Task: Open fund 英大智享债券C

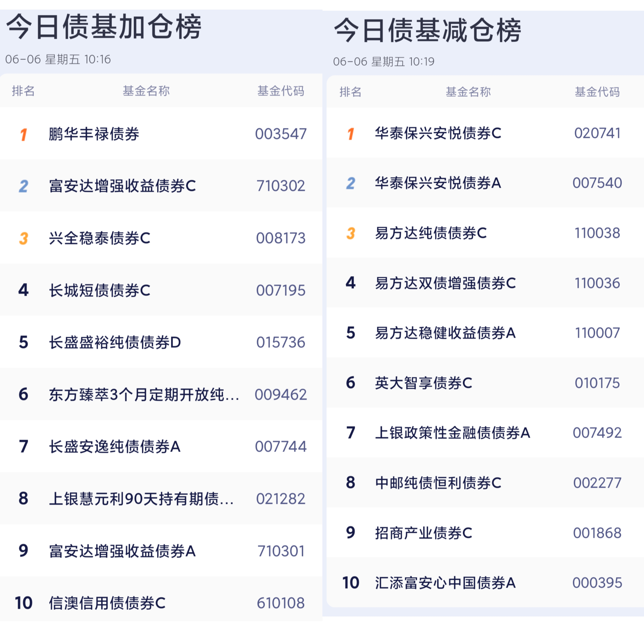Action: pyautogui.click(x=424, y=383)
